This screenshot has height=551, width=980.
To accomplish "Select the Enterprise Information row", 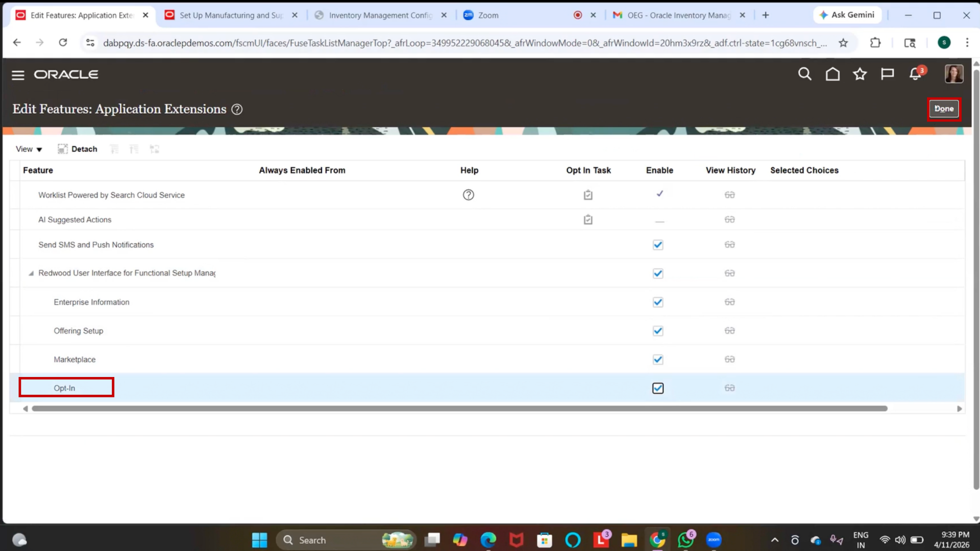I will (487, 302).
